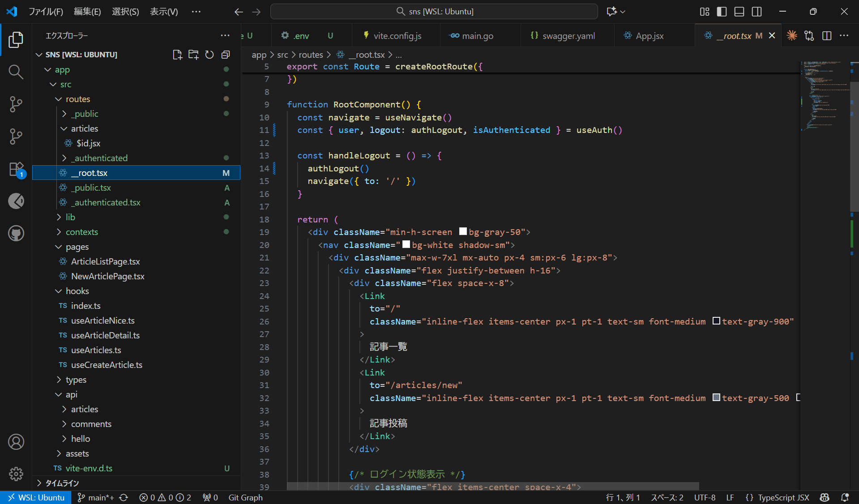This screenshot has width=859, height=504.
Task: Refresh the explorer file tree
Action: point(209,55)
